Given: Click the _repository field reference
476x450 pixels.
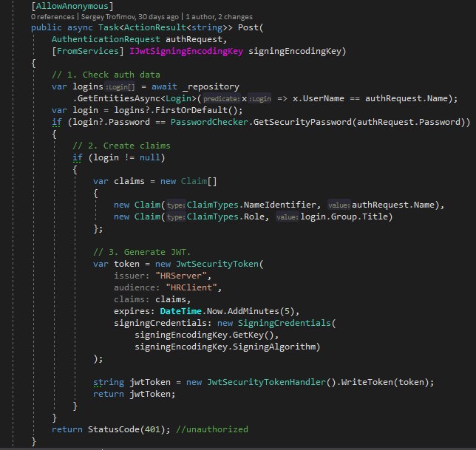Looking at the screenshot, I should point(211,86).
